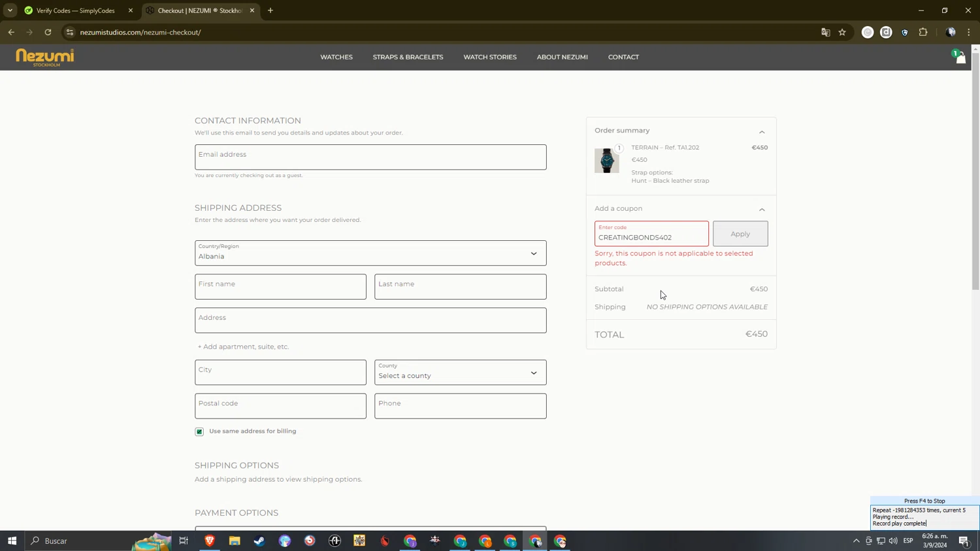This screenshot has height=551, width=980.
Task: Click the browser address bar URL
Action: pos(140,32)
